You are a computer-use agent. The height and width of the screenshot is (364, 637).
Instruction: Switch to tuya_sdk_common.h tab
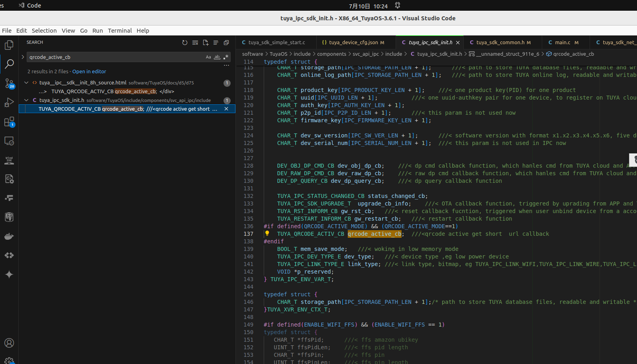(503, 43)
